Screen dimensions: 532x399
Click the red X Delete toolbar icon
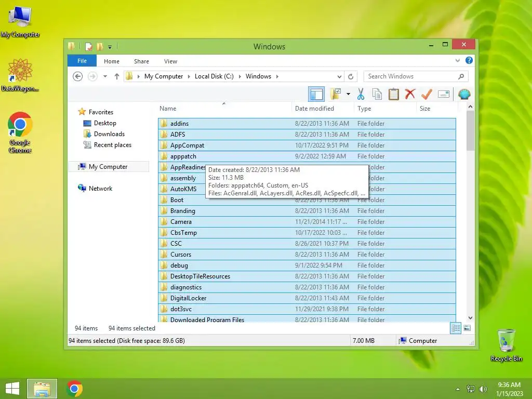(x=410, y=94)
